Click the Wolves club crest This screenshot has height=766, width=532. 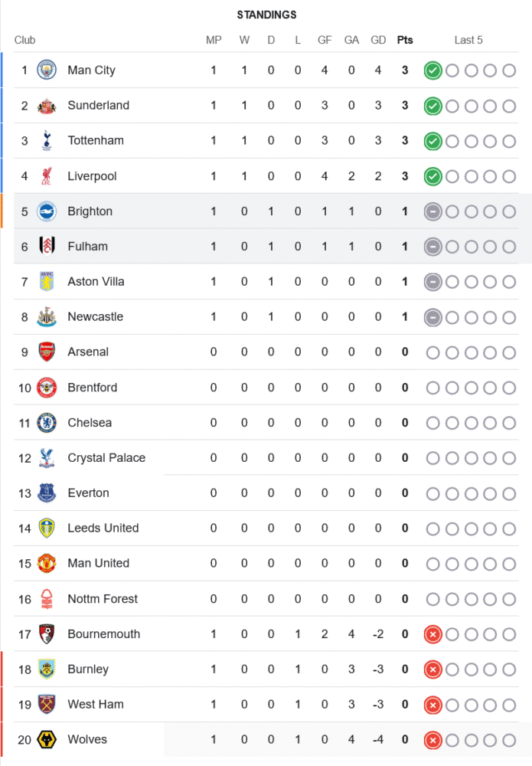[x=47, y=740]
